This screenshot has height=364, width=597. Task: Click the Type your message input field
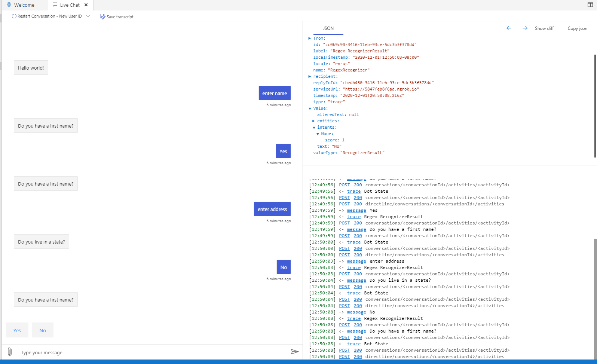153,352
